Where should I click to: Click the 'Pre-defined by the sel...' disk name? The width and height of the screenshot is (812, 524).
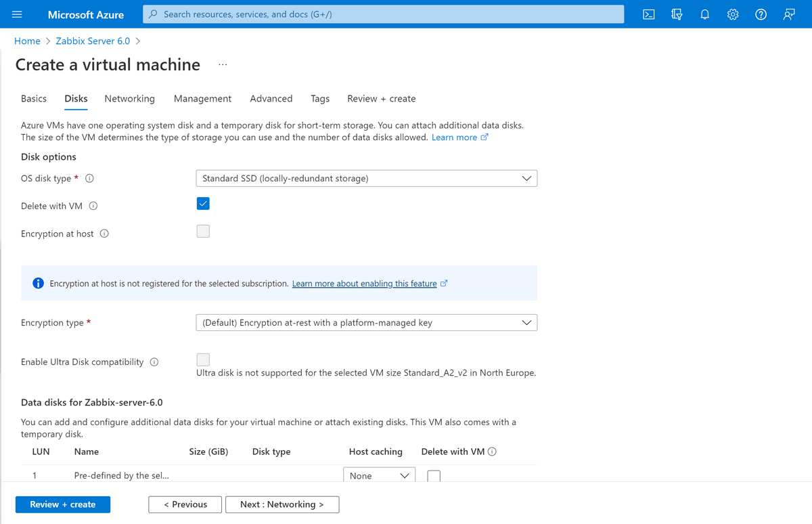[122, 475]
